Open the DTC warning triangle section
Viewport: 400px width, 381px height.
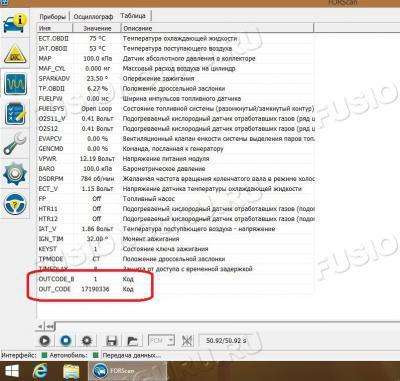click(x=15, y=54)
